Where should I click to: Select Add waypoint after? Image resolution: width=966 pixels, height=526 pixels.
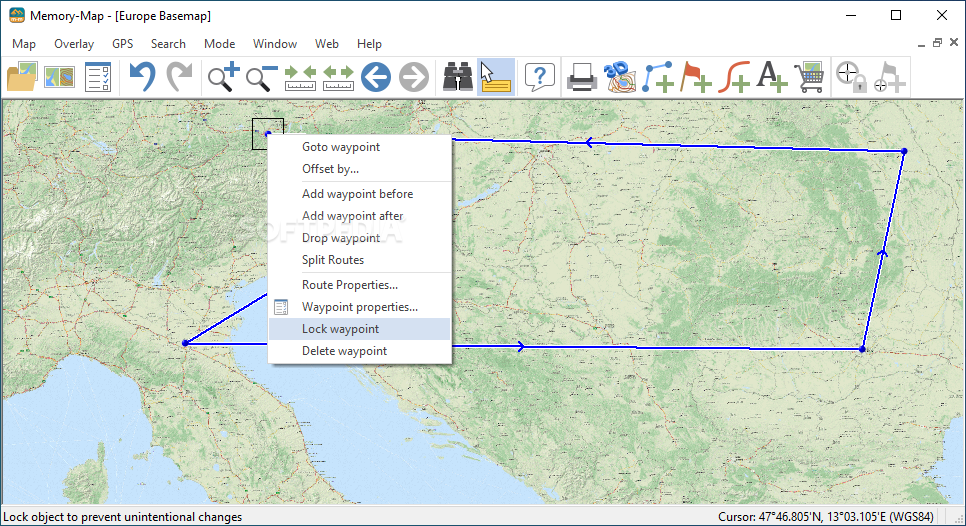360,216
